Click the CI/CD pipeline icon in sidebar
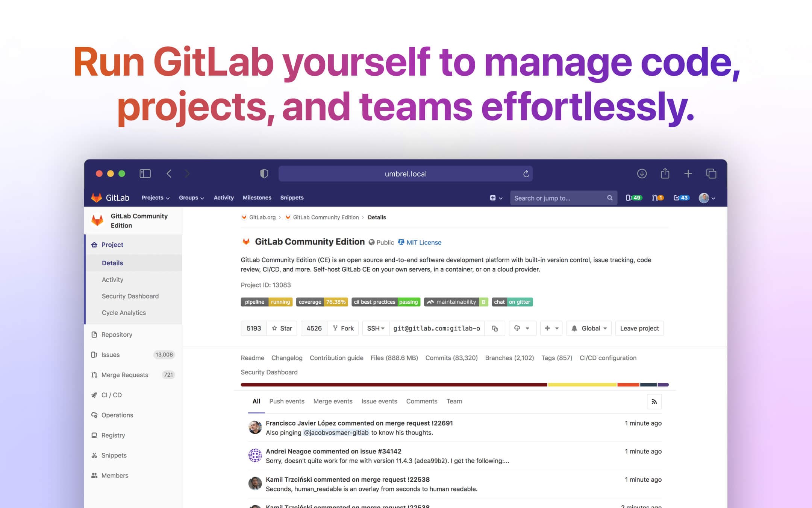The height and width of the screenshot is (508, 812). pyautogui.click(x=95, y=394)
